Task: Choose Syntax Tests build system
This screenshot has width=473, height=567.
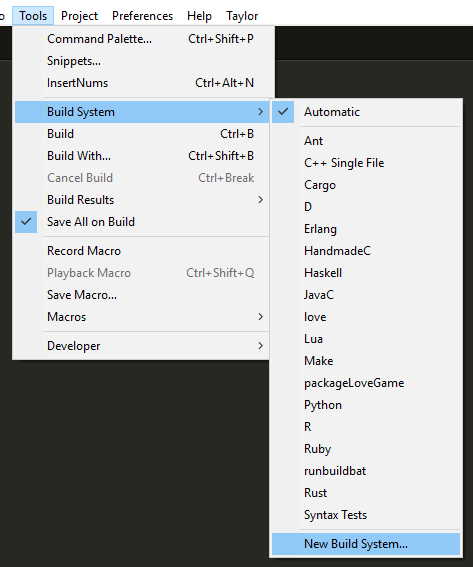Action: pyautogui.click(x=366, y=515)
